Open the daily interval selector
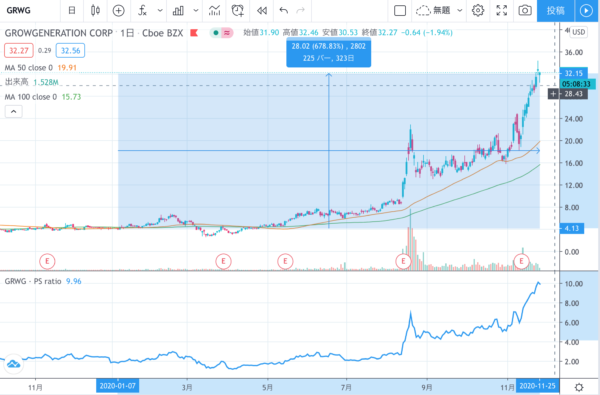The height and width of the screenshot is (395, 600). [x=72, y=10]
